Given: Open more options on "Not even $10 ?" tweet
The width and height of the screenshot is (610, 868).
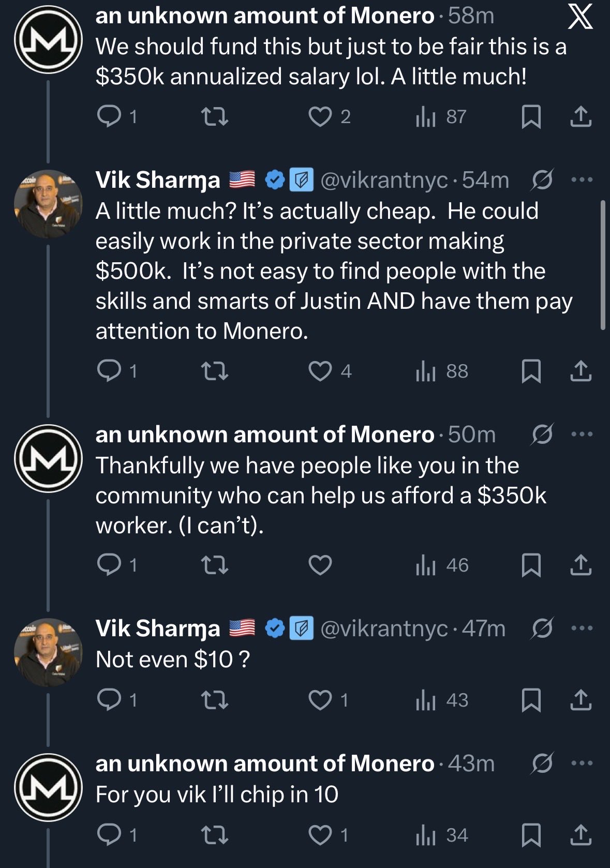Looking at the screenshot, I should [582, 628].
